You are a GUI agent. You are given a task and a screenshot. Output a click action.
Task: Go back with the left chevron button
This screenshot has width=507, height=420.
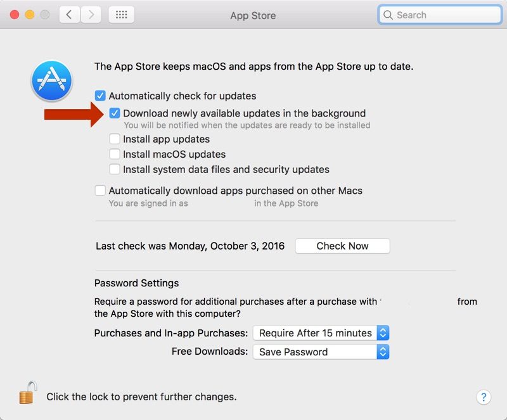(x=69, y=15)
